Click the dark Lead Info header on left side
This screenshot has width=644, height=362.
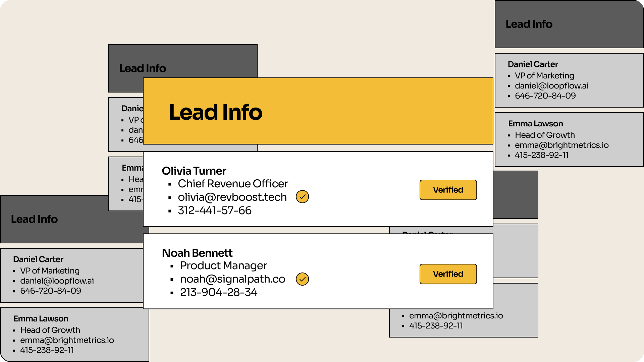point(35,219)
